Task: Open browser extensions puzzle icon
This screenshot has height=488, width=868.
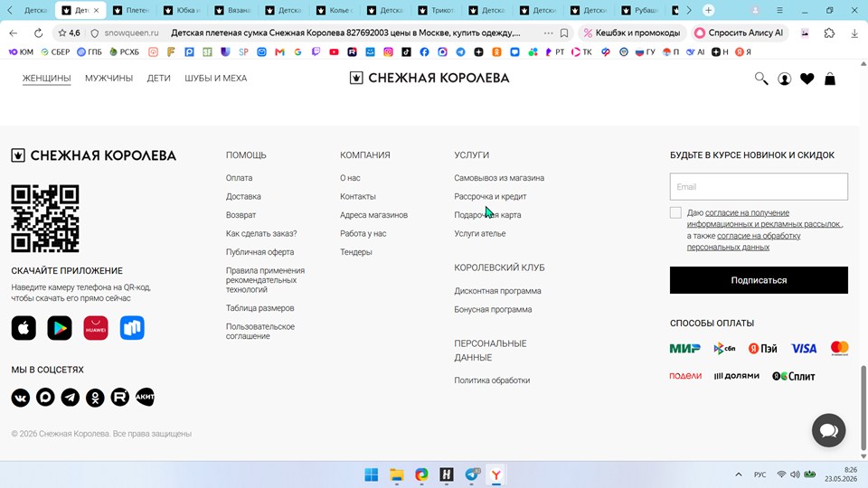Action: [829, 33]
